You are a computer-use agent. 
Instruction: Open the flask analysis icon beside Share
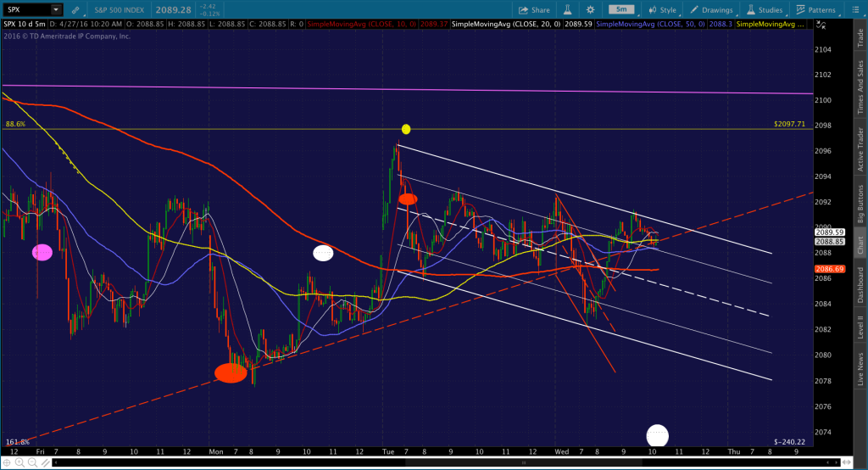click(x=567, y=10)
